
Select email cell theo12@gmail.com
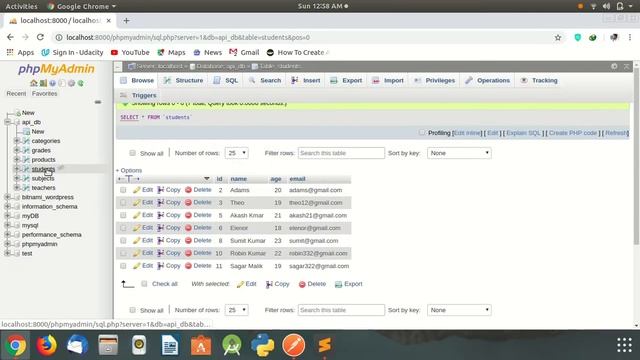pyautogui.click(x=316, y=202)
